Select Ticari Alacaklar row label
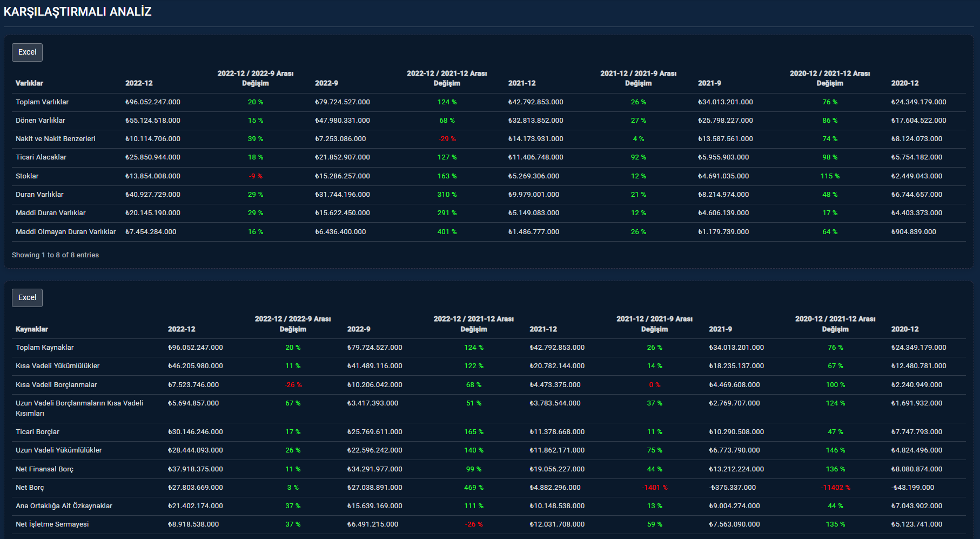 tap(41, 157)
